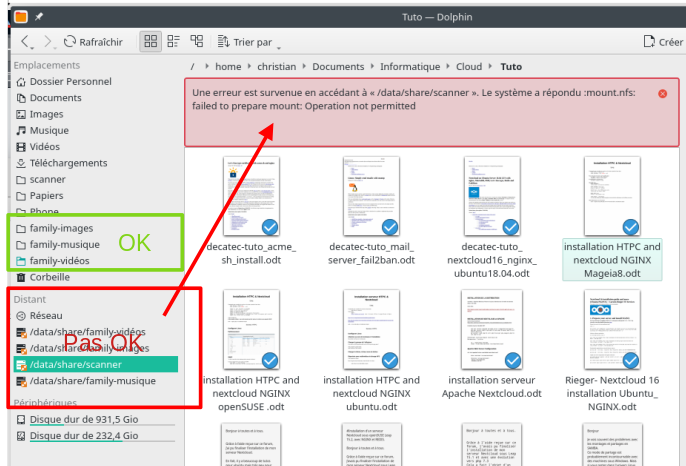686x466 pixels.
Task: Select Rieger- Nextcloud 16 installation Ubuntu_NGINX.odt thumbnail
Action: (x=612, y=329)
